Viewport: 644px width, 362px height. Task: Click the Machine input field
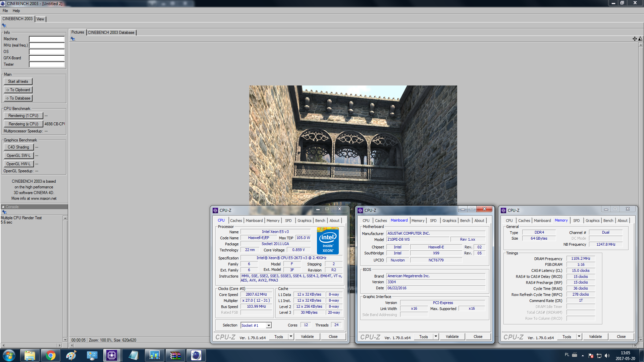[x=47, y=39]
